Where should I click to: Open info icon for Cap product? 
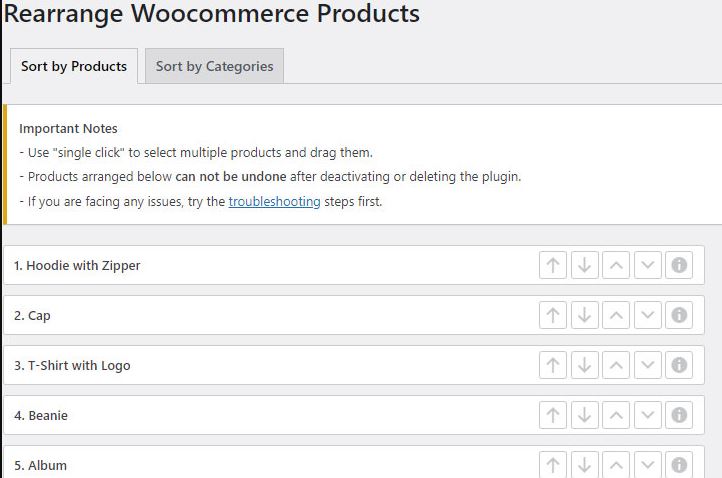click(x=679, y=315)
